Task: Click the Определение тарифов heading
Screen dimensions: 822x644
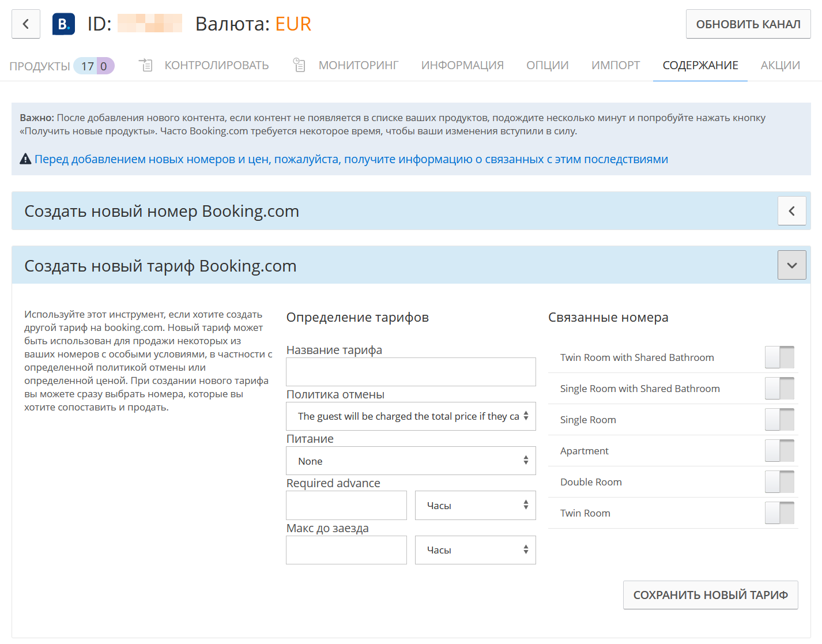Action: pos(357,317)
